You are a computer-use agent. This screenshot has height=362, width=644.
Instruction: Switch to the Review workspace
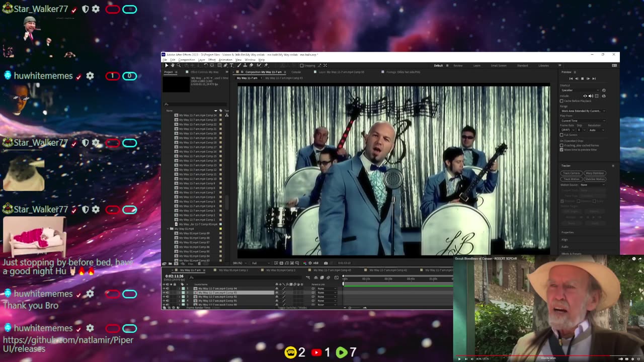458,65
